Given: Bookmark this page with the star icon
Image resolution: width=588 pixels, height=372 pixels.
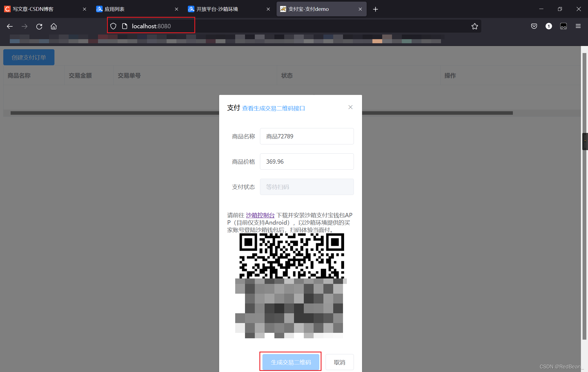Looking at the screenshot, I should (474, 26).
